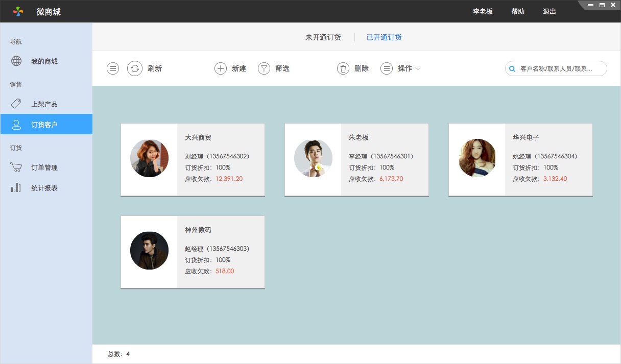Screen dimensions: 621x364
Task: Select the 上架产品 tag icon
Action: coord(16,104)
